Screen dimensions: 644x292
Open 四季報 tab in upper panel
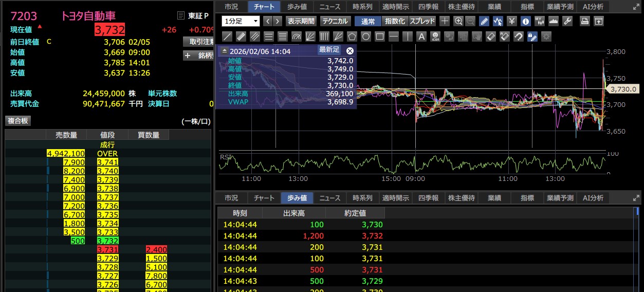[428, 7]
